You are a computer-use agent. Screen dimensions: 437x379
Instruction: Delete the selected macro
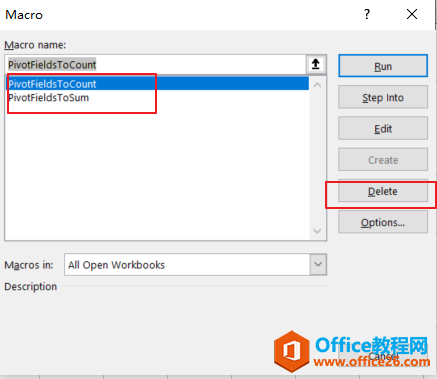383,191
